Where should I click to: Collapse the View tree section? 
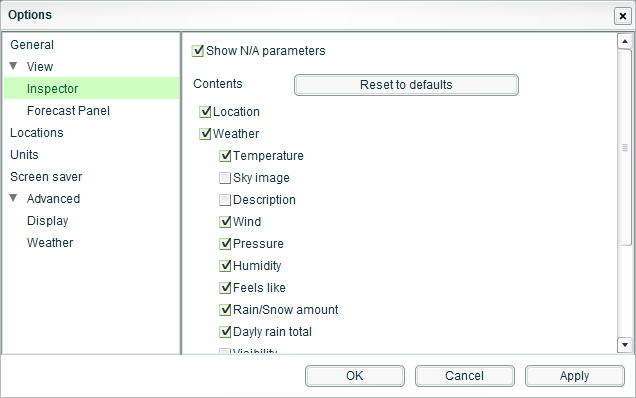click(13, 66)
